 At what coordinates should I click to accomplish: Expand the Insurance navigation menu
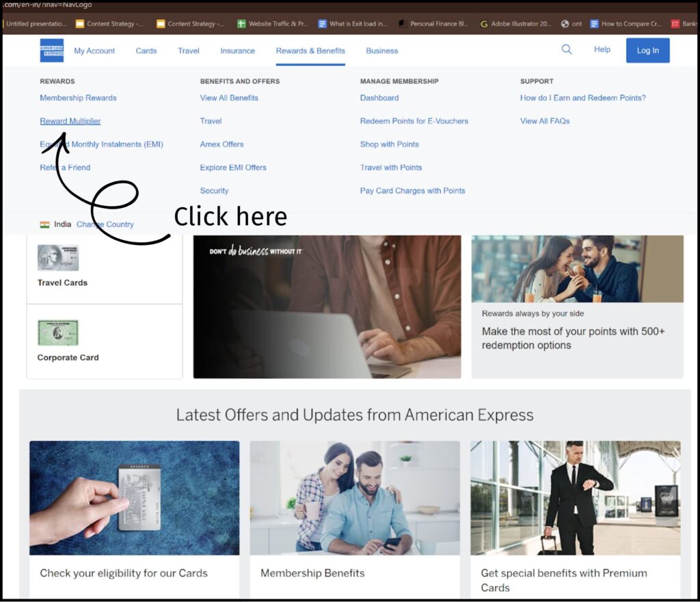coord(237,51)
